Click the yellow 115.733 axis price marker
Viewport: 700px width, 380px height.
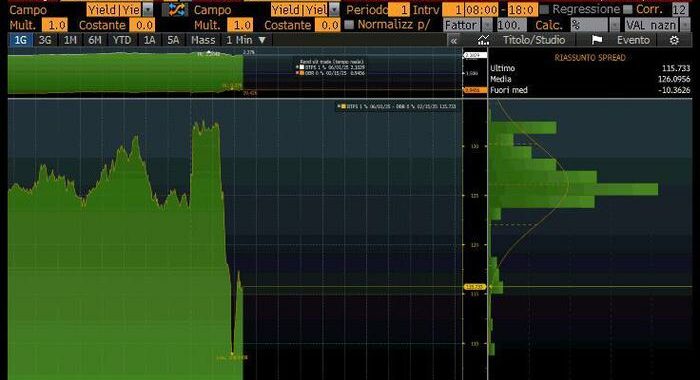(x=475, y=287)
